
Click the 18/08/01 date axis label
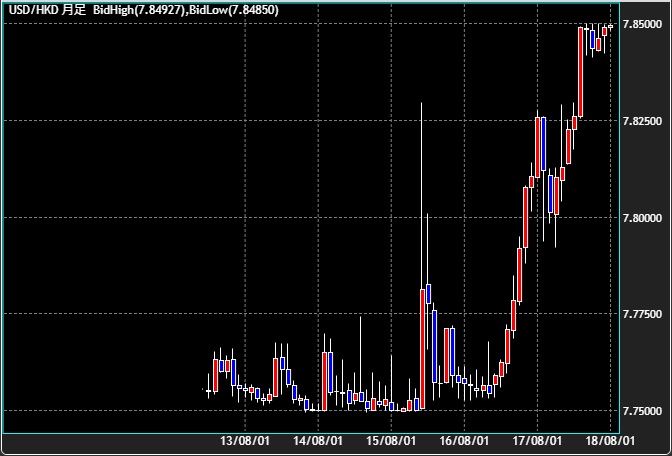tap(610, 441)
